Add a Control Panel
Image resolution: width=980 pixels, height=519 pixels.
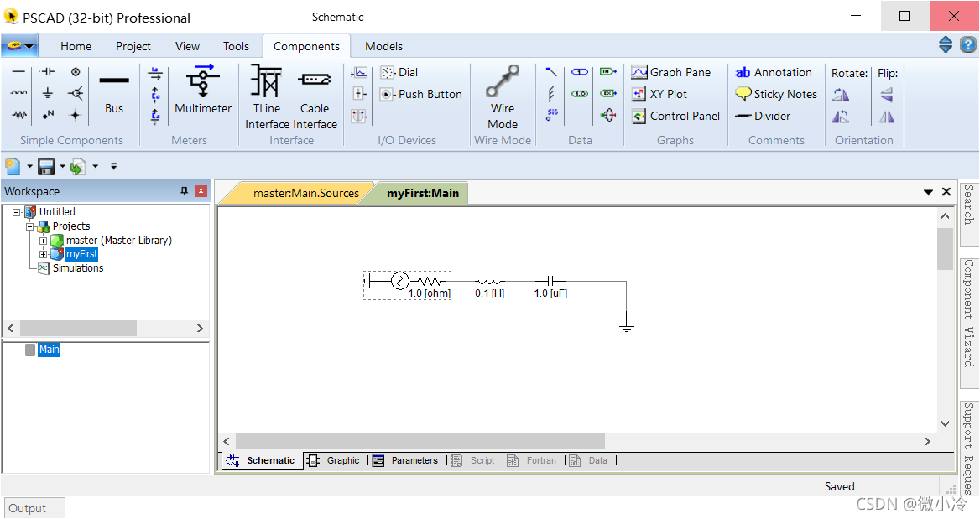(675, 117)
